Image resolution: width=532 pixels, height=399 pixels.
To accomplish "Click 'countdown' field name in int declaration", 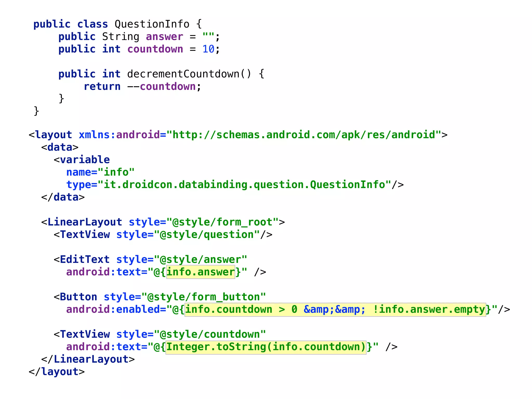I will pyautogui.click(x=155, y=49).
